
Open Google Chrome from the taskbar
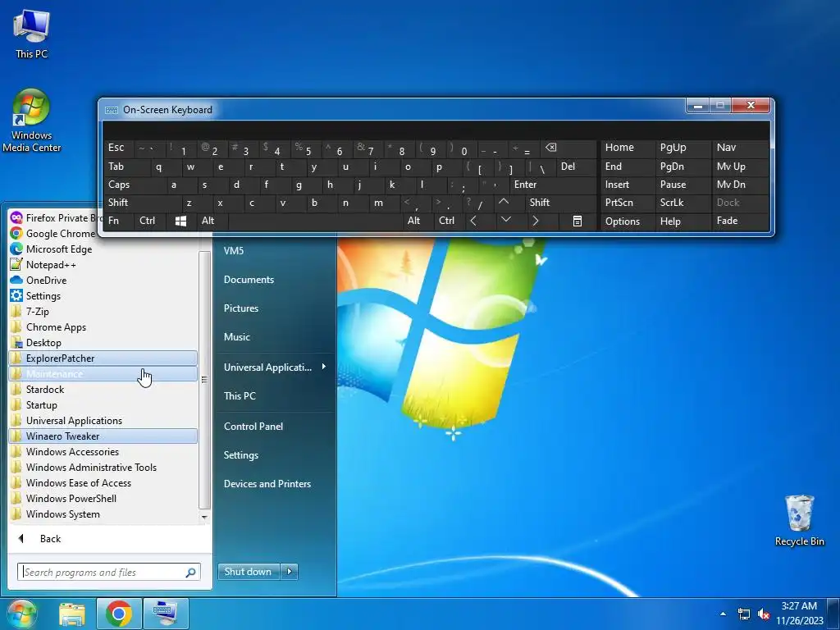119,614
